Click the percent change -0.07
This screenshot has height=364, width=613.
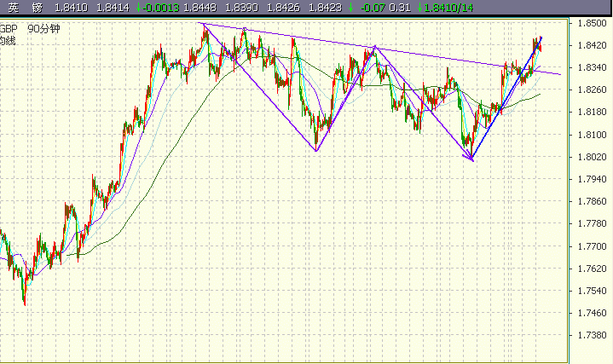pos(373,8)
